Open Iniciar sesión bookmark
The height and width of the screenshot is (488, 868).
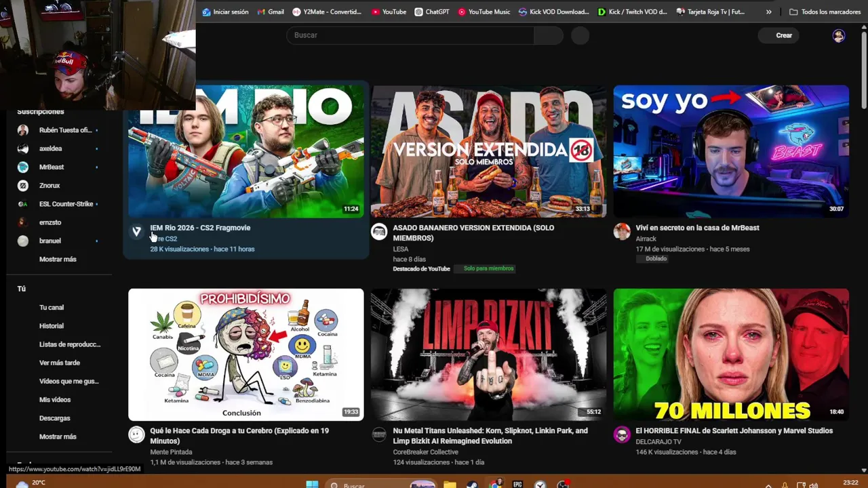225,12
